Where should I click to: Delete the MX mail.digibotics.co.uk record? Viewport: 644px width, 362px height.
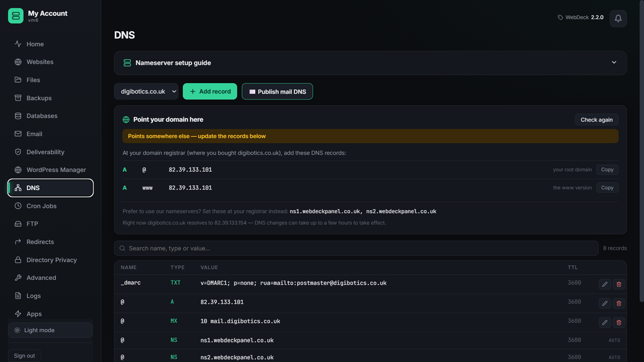click(x=619, y=322)
